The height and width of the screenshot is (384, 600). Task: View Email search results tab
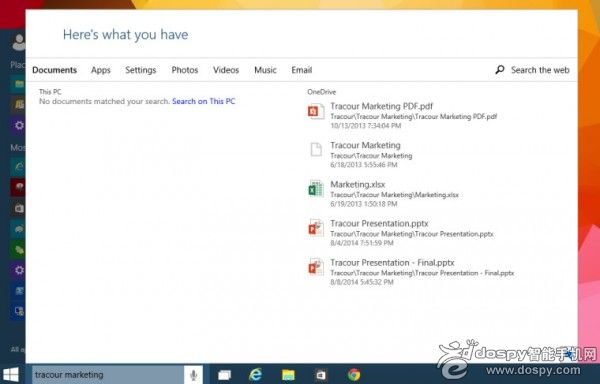[302, 70]
